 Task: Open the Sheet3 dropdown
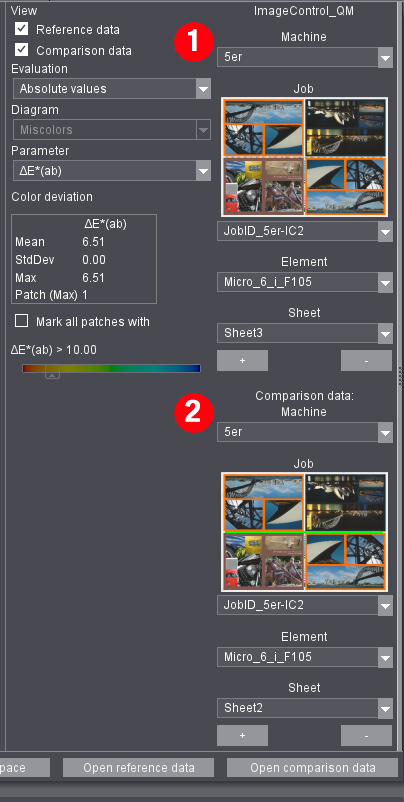pos(305,333)
